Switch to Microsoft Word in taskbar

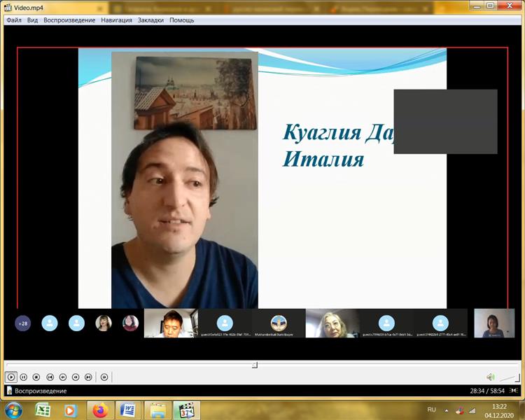click(x=129, y=409)
